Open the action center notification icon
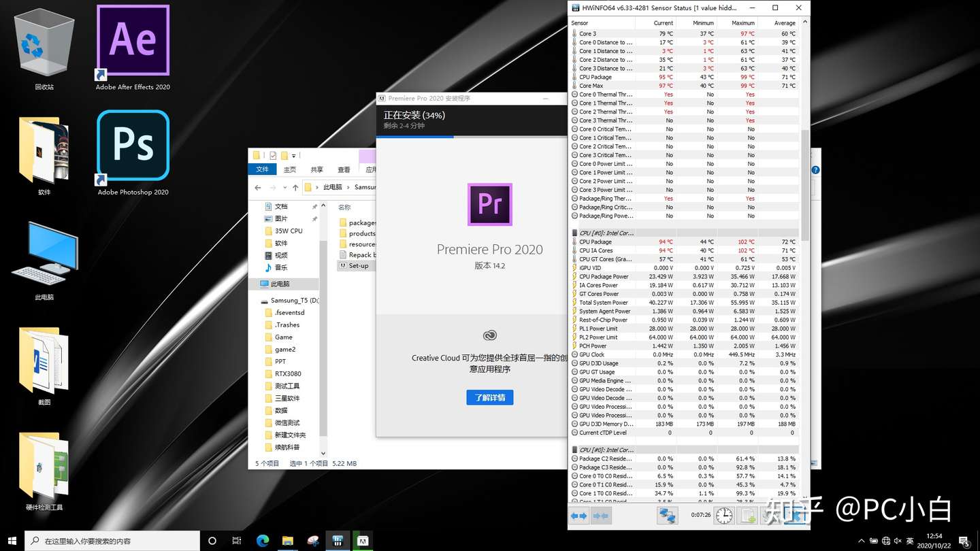Image resolution: width=980 pixels, height=551 pixels. click(964, 541)
